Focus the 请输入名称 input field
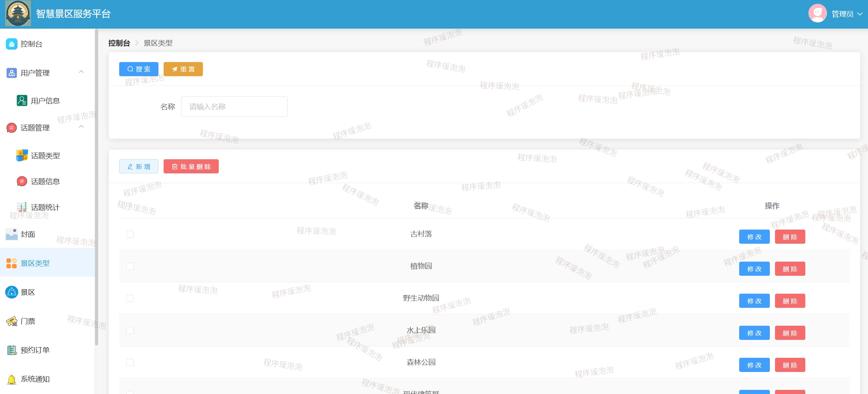The height and width of the screenshot is (394, 868). pyautogui.click(x=234, y=107)
